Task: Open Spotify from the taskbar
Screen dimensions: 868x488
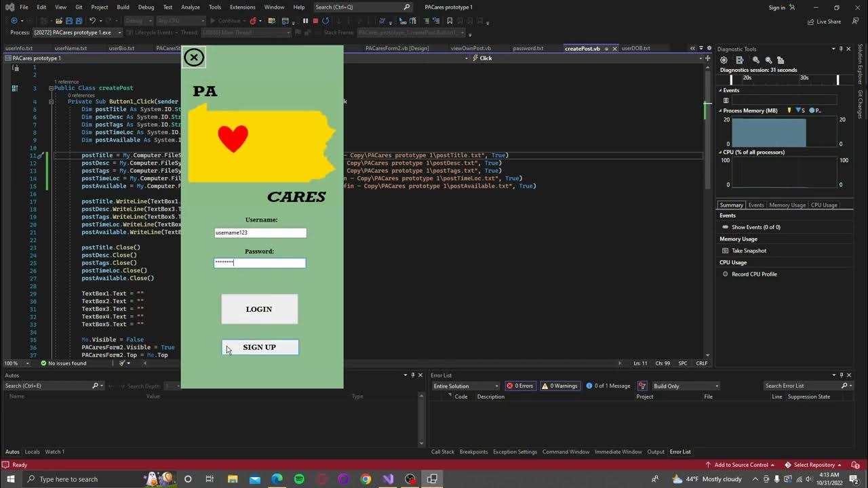Action: click(299, 479)
